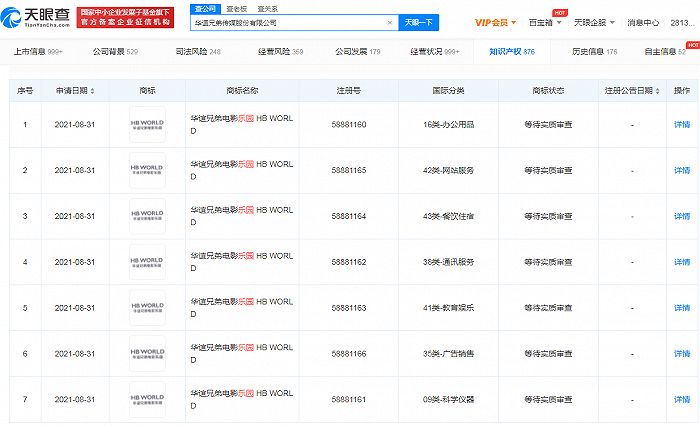Select the 知识产权 tab
700x426 pixels.
tap(514, 51)
